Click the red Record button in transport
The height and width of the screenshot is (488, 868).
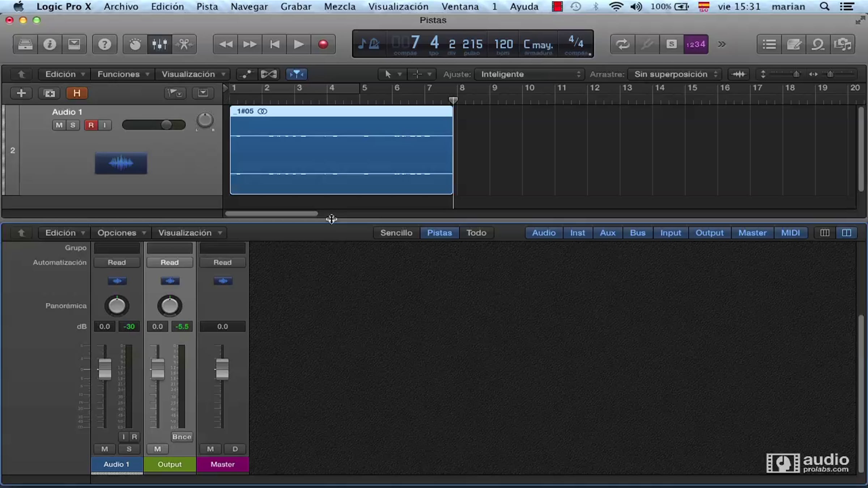click(x=323, y=44)
